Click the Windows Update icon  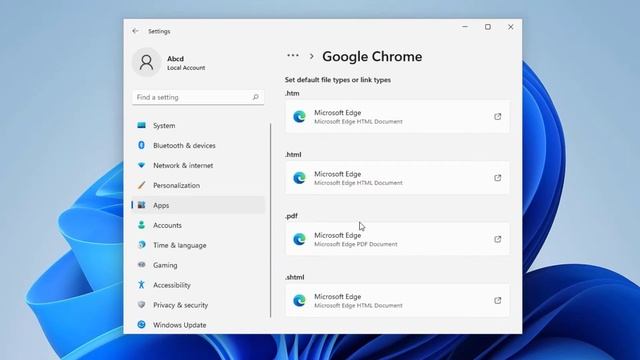(141, 324)
